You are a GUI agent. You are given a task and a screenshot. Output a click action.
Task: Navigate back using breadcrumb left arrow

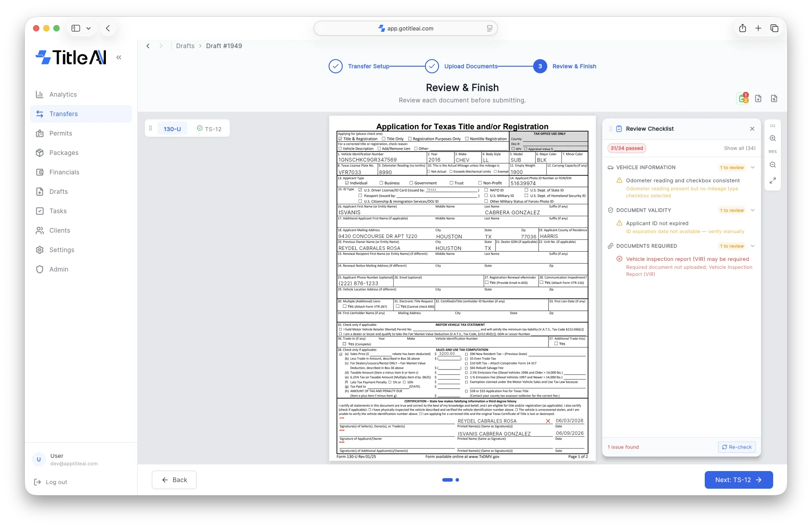point(148,46)
